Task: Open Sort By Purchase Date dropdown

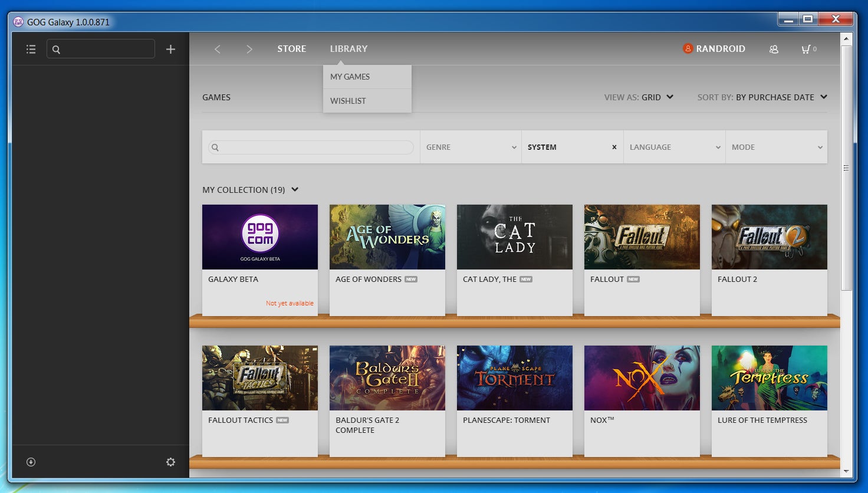Action: [762, 97]
